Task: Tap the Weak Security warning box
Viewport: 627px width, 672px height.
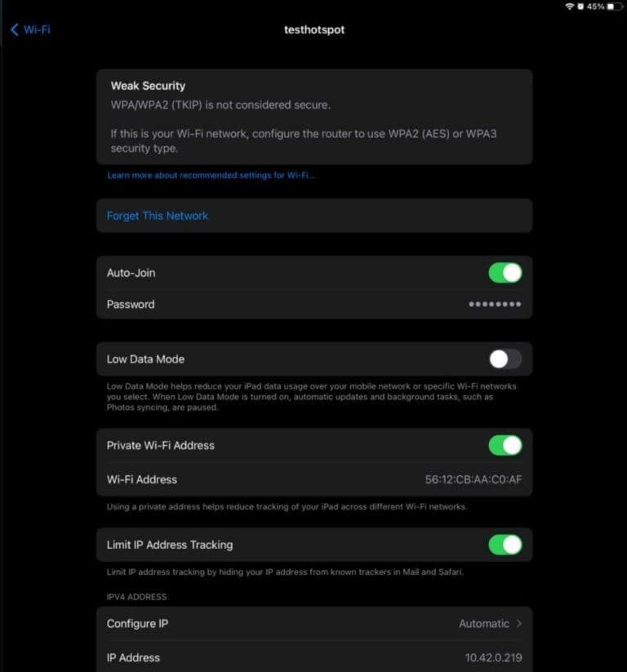Action: (x=314, y=117)
